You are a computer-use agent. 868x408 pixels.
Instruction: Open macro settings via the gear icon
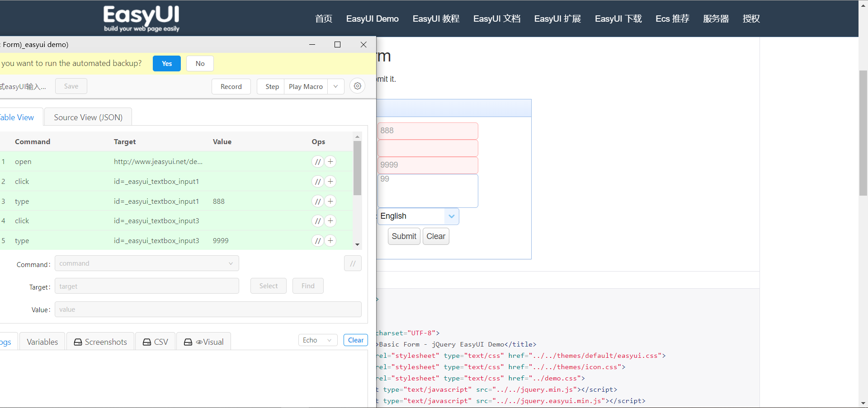tap(357, 86)
